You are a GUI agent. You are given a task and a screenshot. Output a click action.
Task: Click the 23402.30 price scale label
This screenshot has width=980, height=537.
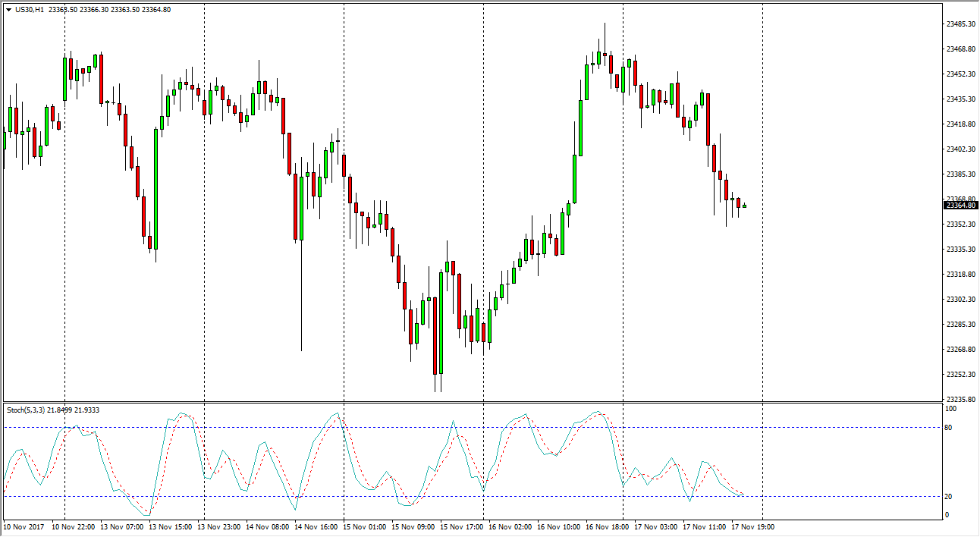coord(960,149)
